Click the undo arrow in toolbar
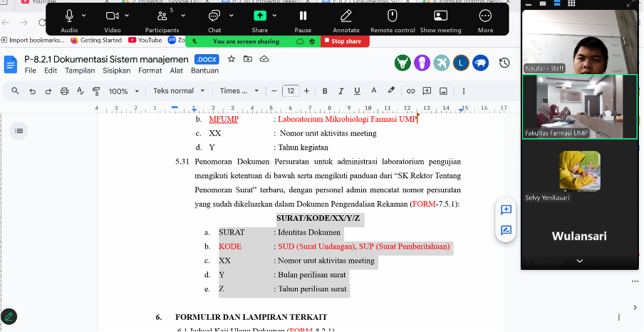 tap(32, 91)
